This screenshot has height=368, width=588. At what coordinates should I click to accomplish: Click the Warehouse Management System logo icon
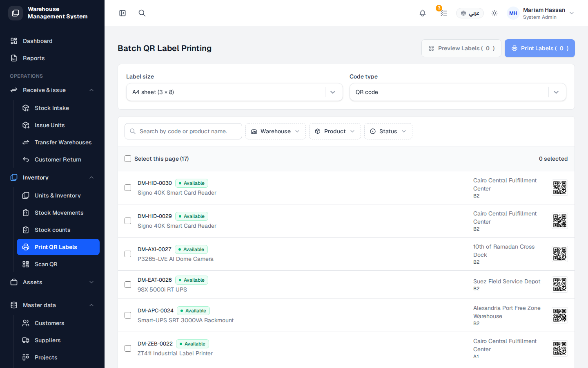coord(16,13)
